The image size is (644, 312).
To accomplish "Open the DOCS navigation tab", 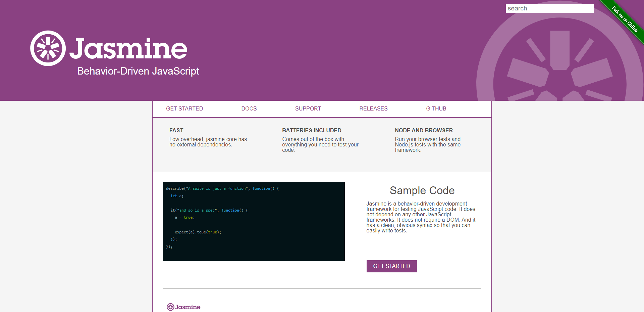I will (x=249, y=108).
